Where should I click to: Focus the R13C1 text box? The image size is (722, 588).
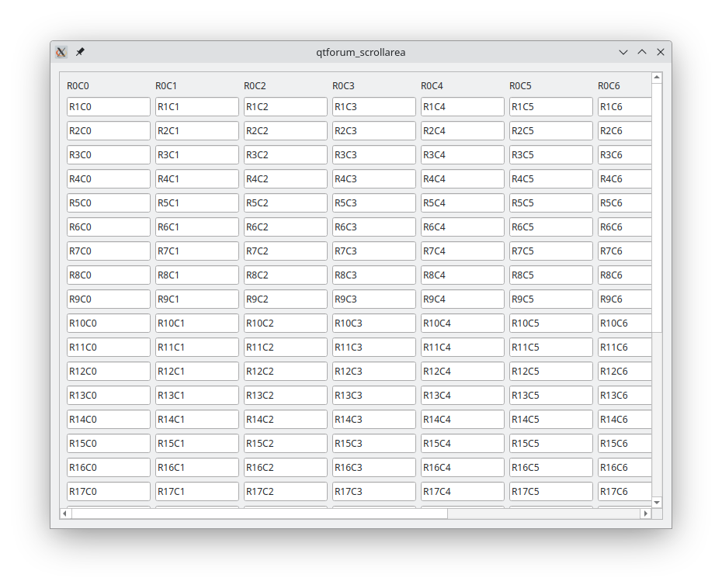pos(197,396)
